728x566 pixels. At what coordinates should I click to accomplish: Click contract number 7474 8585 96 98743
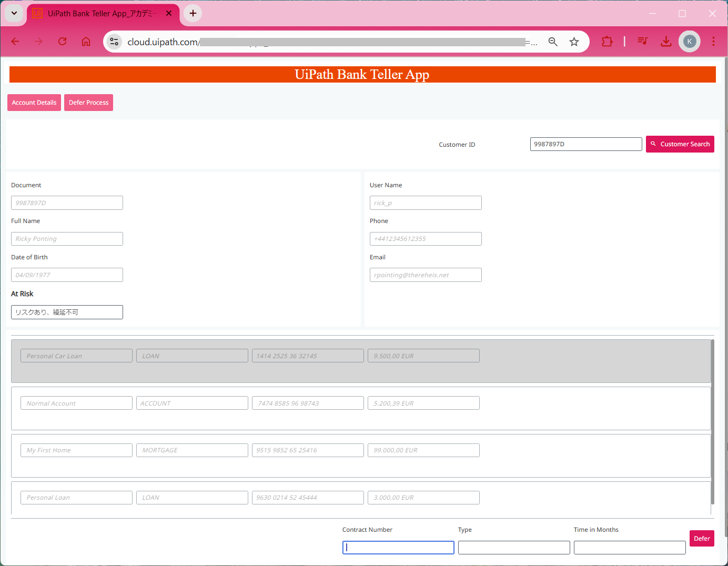point(308,403)
